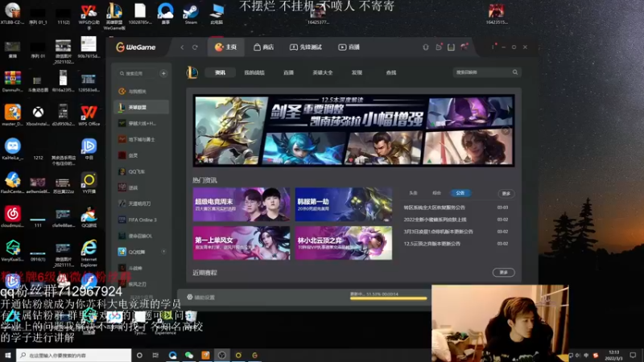Screen dimensions: 644x362
Task: Open the XboxInstaller desktop icon
Action: pyautogui.click(x=38, y=115)
